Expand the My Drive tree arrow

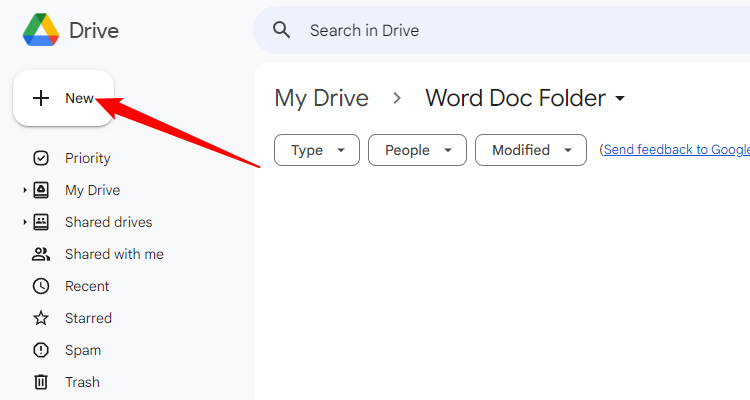(x=25, y=190)
